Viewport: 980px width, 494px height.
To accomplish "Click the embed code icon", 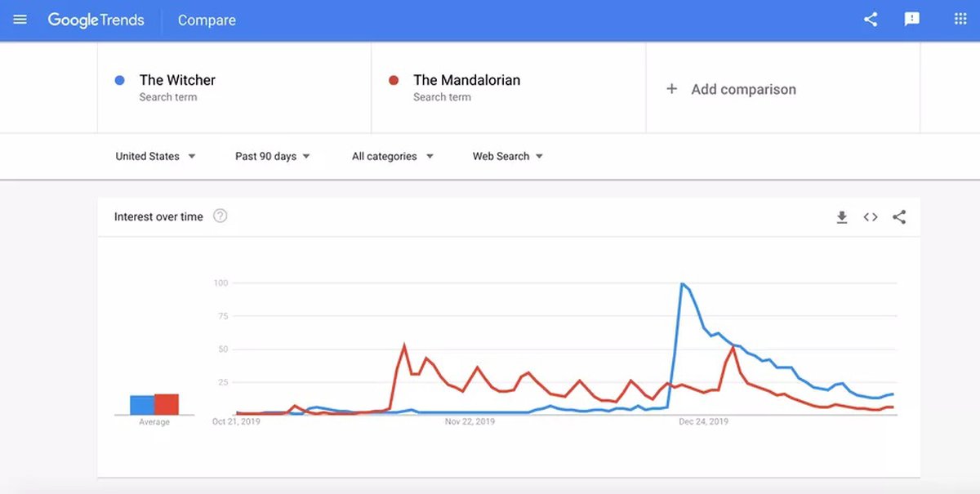I will 871,217.
